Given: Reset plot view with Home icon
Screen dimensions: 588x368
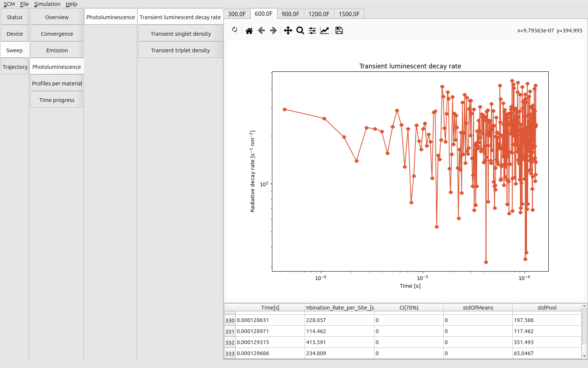Looking at the screenshot, I should coord(249,31).
